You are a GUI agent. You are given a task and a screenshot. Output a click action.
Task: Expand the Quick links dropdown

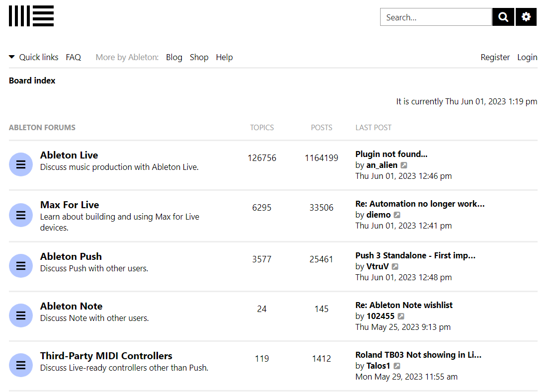coord(34,57)
